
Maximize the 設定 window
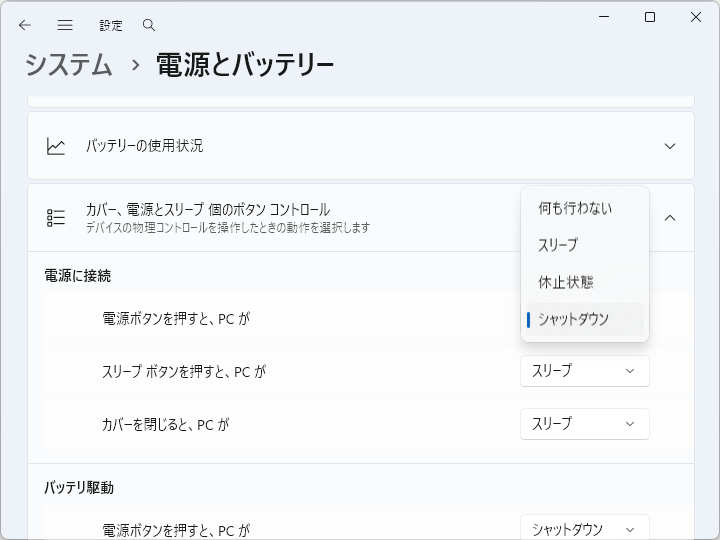[650, 17]
